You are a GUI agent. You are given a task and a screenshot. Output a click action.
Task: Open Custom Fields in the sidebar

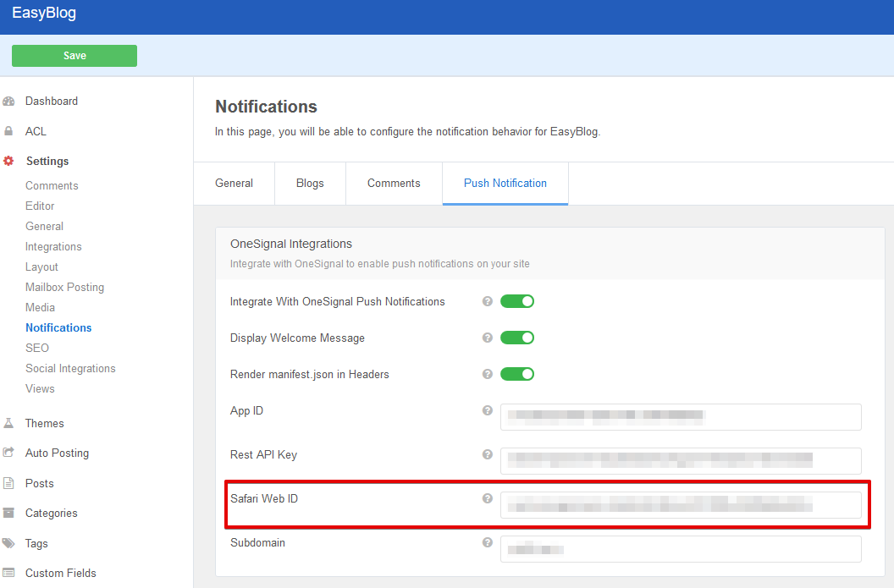61,573
